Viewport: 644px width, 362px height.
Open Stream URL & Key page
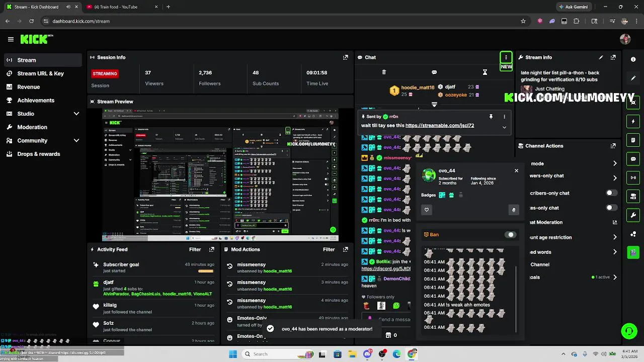pyautogui.click(x=43, y=73)
